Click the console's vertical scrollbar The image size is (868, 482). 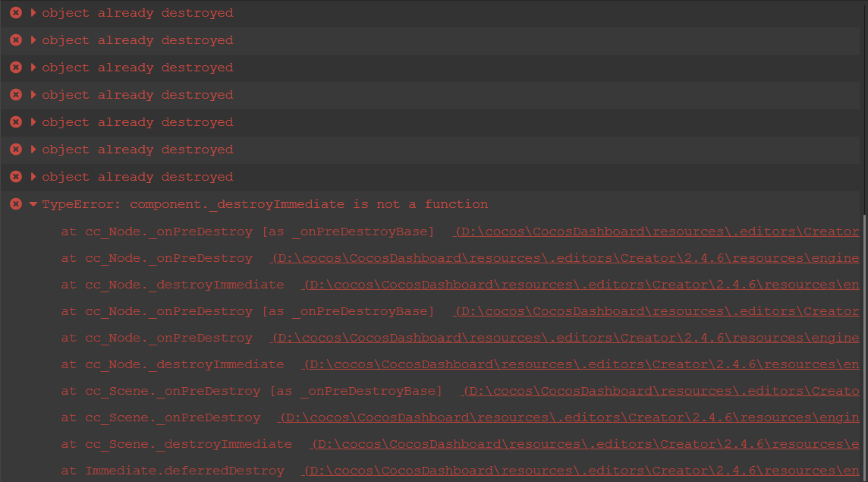[863, 342]
